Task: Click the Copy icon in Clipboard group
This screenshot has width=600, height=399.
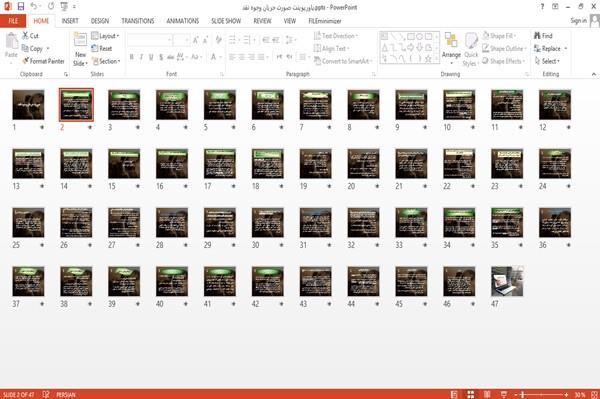Action: coord(25,48)
